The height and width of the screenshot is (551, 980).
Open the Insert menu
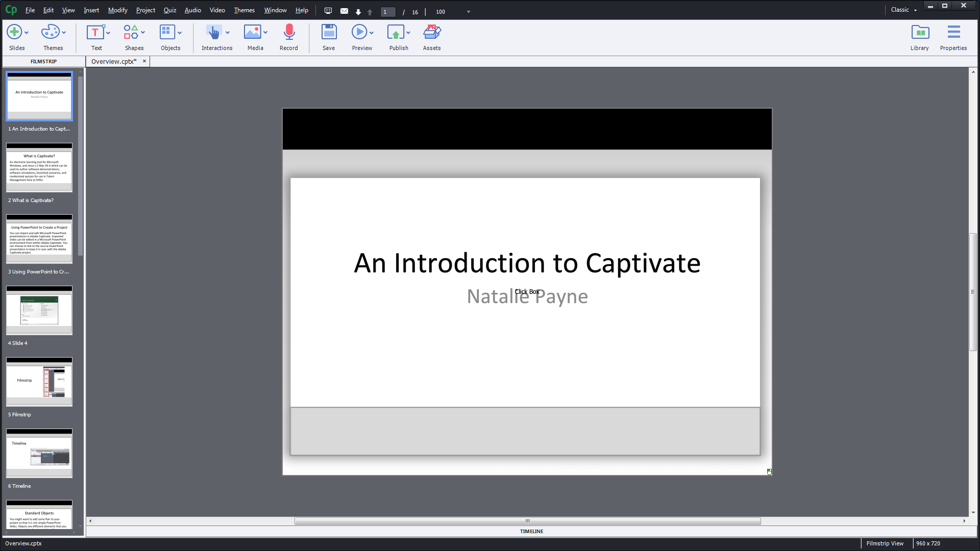pyautogui.click(x=91, y=10)
